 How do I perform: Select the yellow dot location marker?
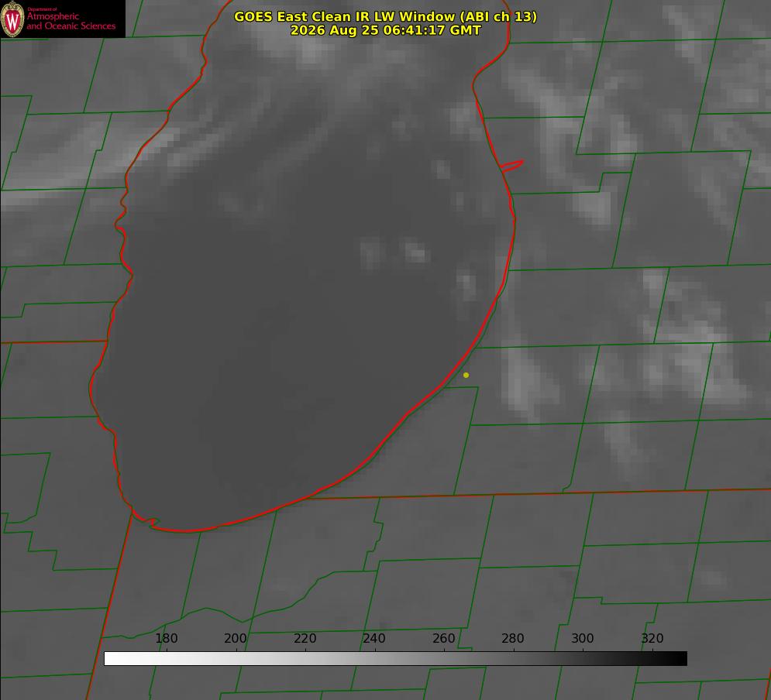coord(466,376)
